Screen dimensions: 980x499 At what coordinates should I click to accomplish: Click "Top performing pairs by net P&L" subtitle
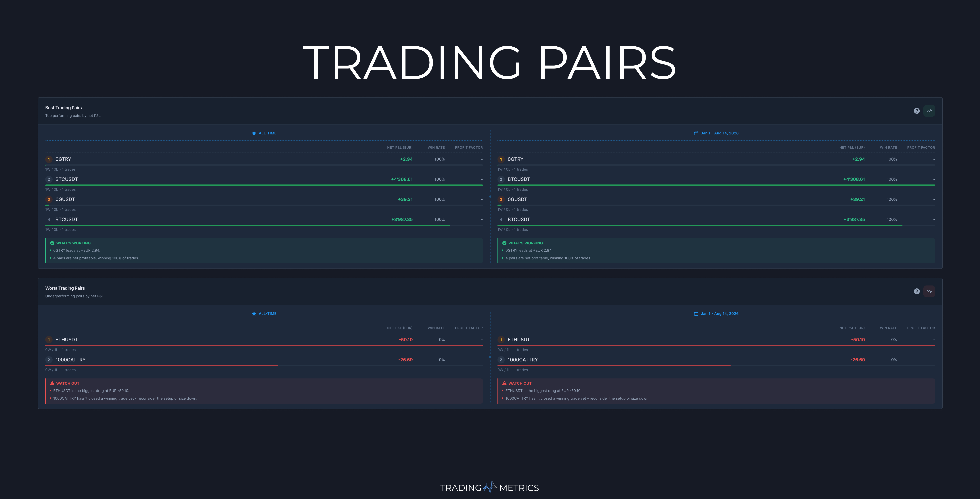[73, 116]
